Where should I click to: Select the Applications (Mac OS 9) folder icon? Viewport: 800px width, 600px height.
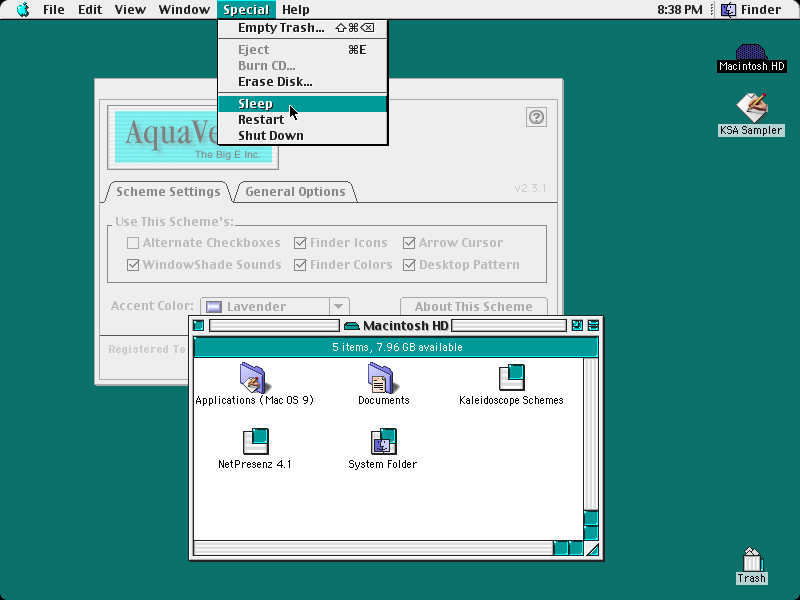(x=253, y=378)
